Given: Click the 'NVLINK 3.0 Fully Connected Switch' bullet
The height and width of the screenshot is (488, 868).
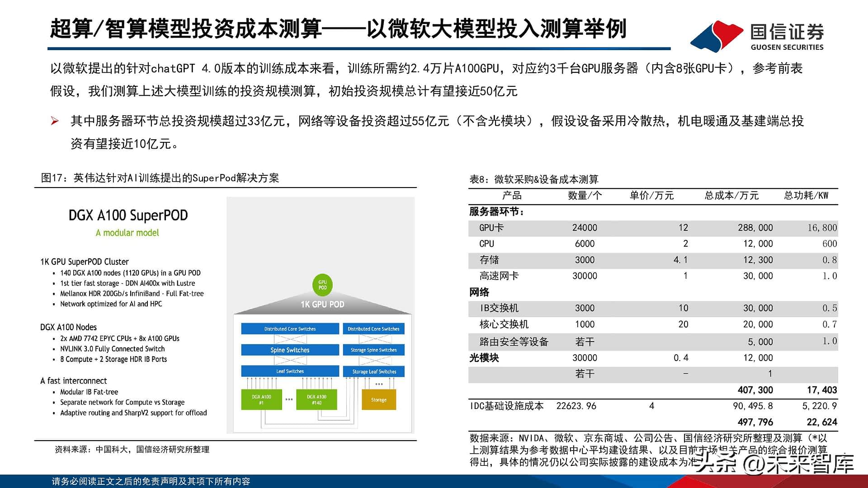Looking at the screenshot, I should (113, 349).
